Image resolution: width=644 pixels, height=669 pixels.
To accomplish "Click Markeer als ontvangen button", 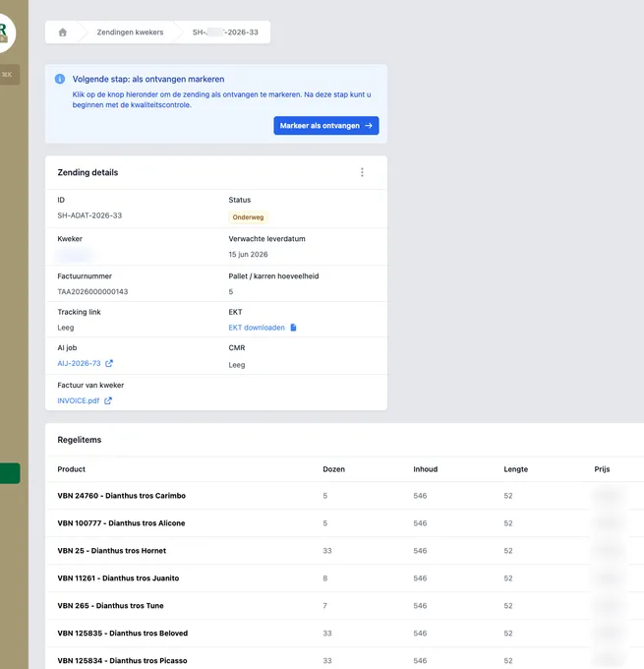I will point(326,126).
